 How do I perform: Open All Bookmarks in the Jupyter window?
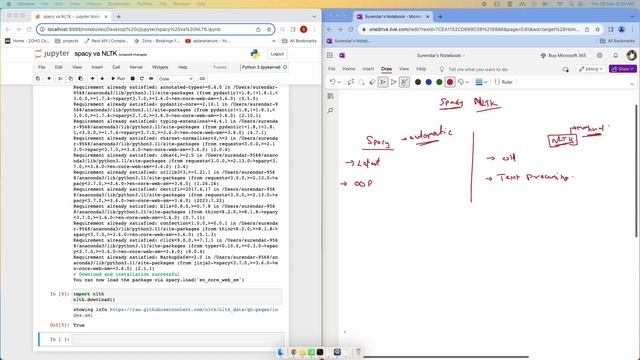pos(299,41)
